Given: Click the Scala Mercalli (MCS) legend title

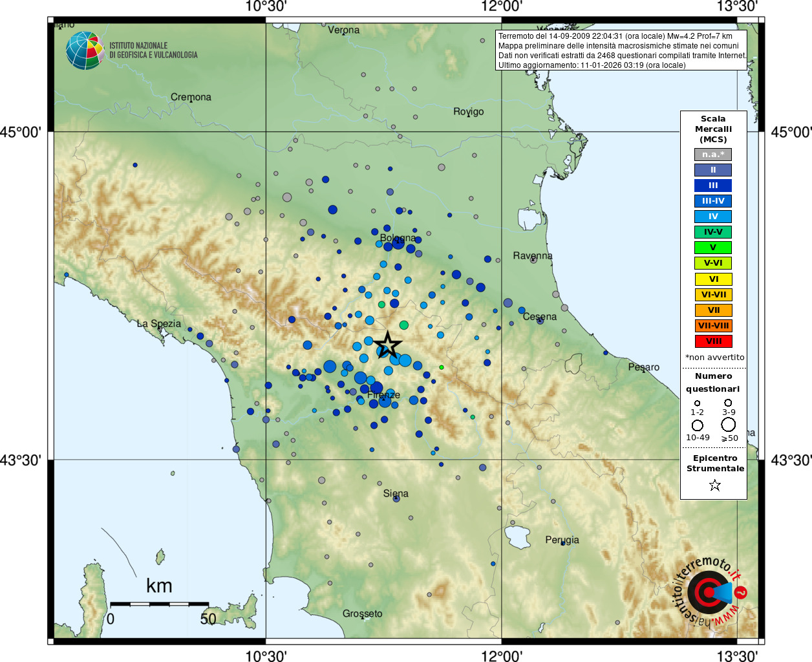Looking at the screenshot, I should coord(713,129).
